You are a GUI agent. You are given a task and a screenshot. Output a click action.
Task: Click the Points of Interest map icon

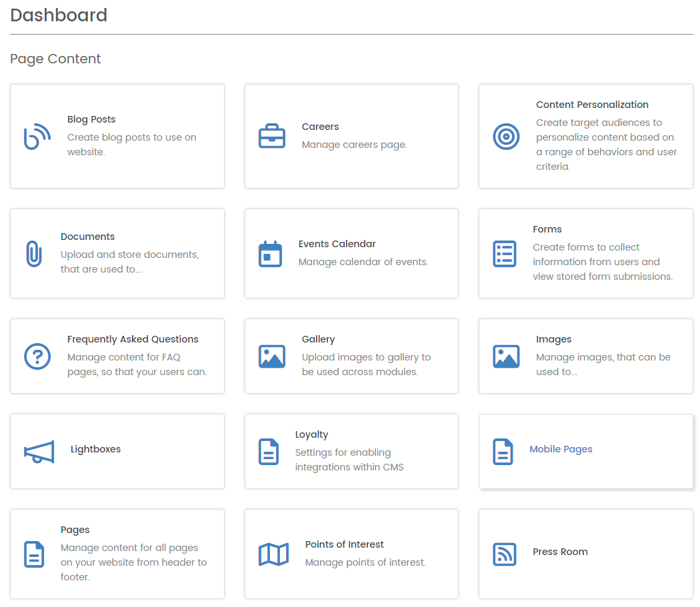coord(273,554)
